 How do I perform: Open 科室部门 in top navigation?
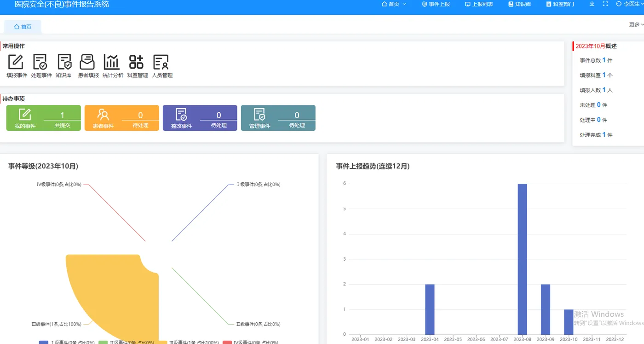560,4
